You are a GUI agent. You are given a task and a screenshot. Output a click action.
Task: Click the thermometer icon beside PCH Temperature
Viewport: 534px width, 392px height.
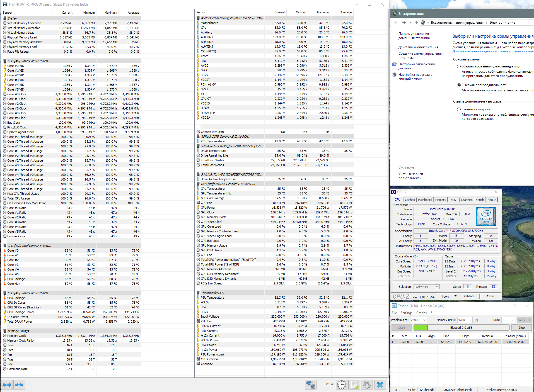198,141
